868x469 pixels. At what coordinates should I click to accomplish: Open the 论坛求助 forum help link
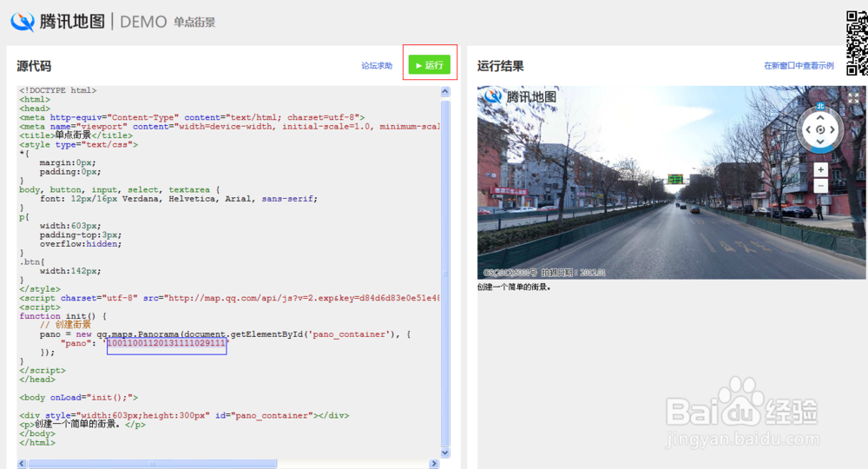[377, 65]
